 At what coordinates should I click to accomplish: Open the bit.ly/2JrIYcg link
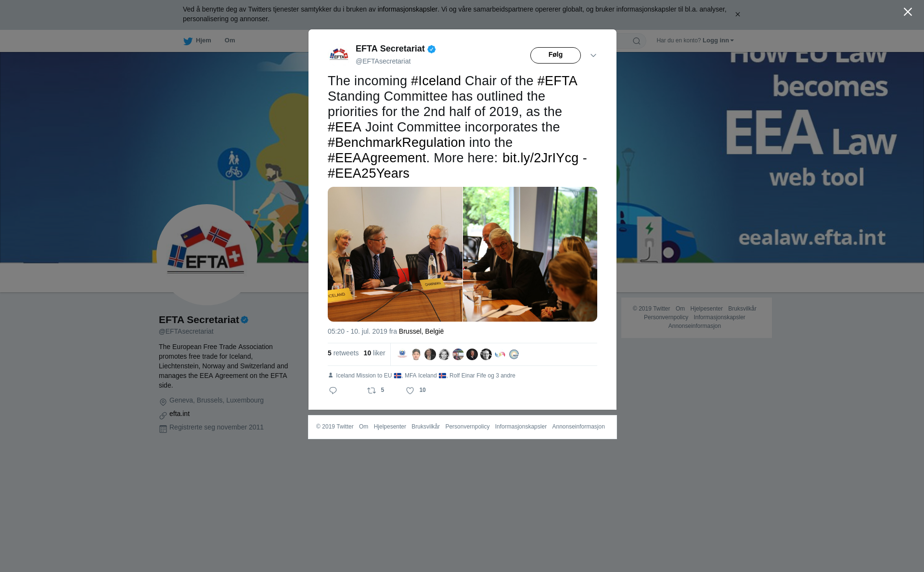click(x=540, y=158)
